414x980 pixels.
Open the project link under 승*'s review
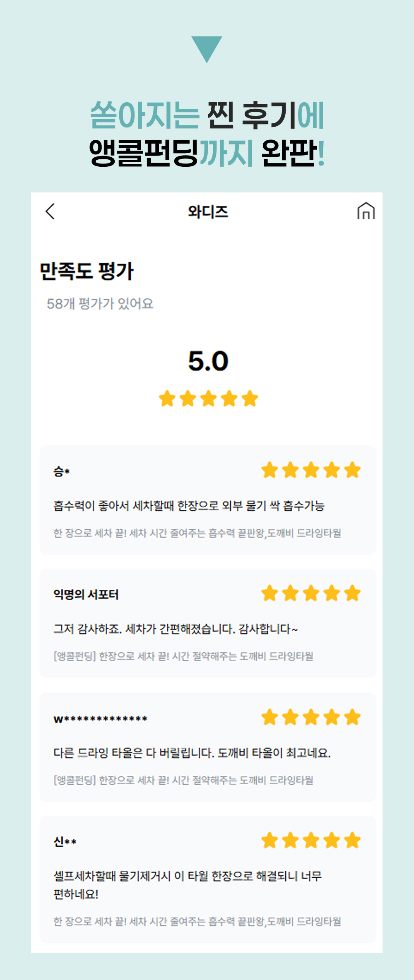pyautogui.click(x=197, y=533)
